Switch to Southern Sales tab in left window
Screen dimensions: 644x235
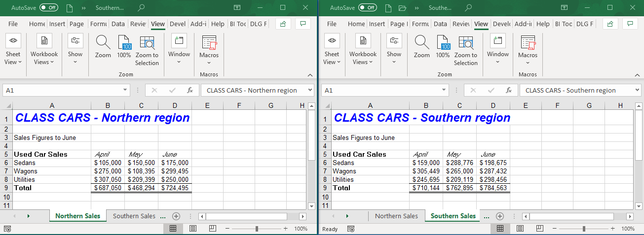[134, 216]
